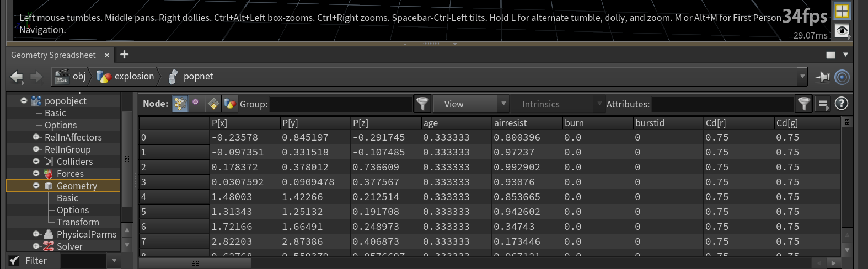Switch to Geometry Spreadsheet tab
Screen dimensions: 868x269
(53, 55)
